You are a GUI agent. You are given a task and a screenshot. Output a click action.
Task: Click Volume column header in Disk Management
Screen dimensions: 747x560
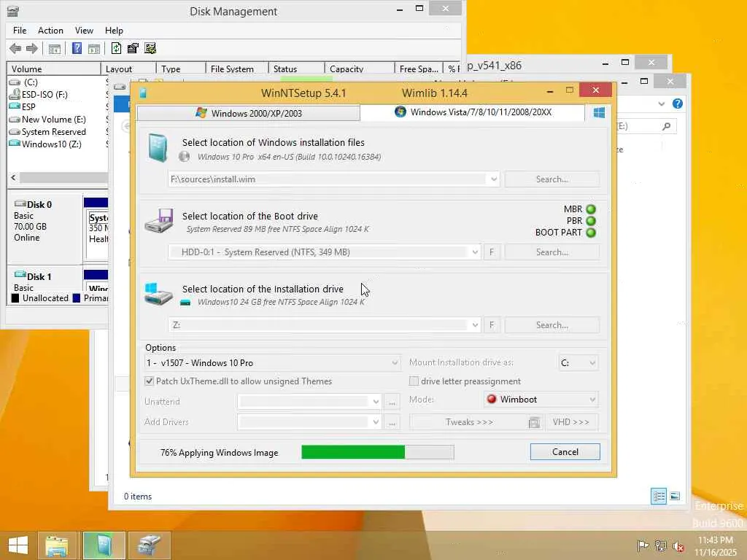(54, 69)
